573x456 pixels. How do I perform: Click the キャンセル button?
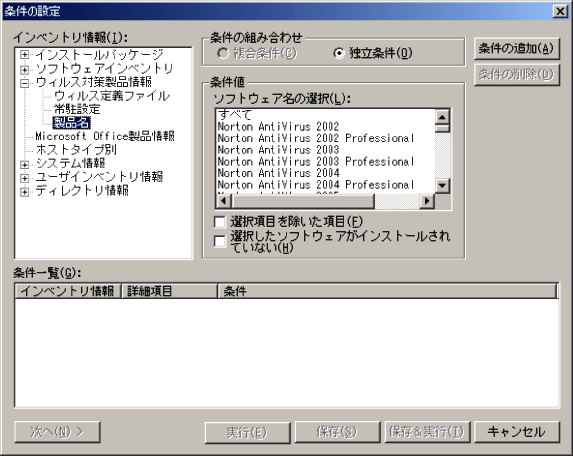[517, 432]
